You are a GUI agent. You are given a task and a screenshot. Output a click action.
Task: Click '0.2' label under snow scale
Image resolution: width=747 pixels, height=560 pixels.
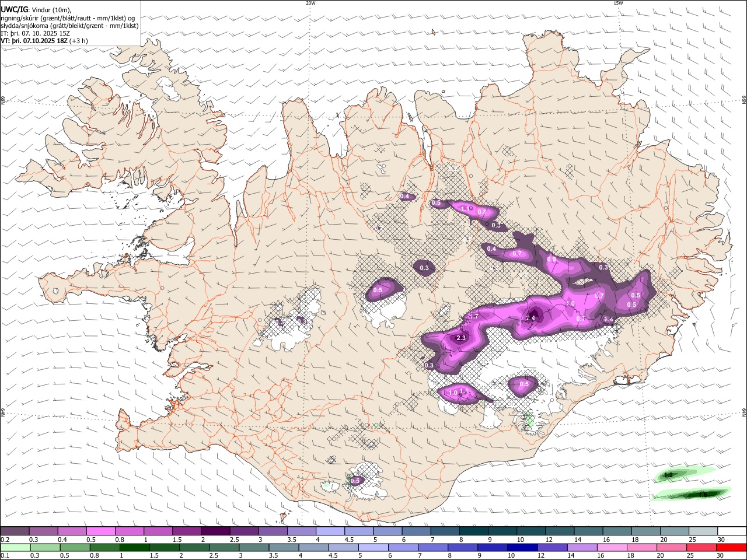pyautogui.click(x=5, y=540)
